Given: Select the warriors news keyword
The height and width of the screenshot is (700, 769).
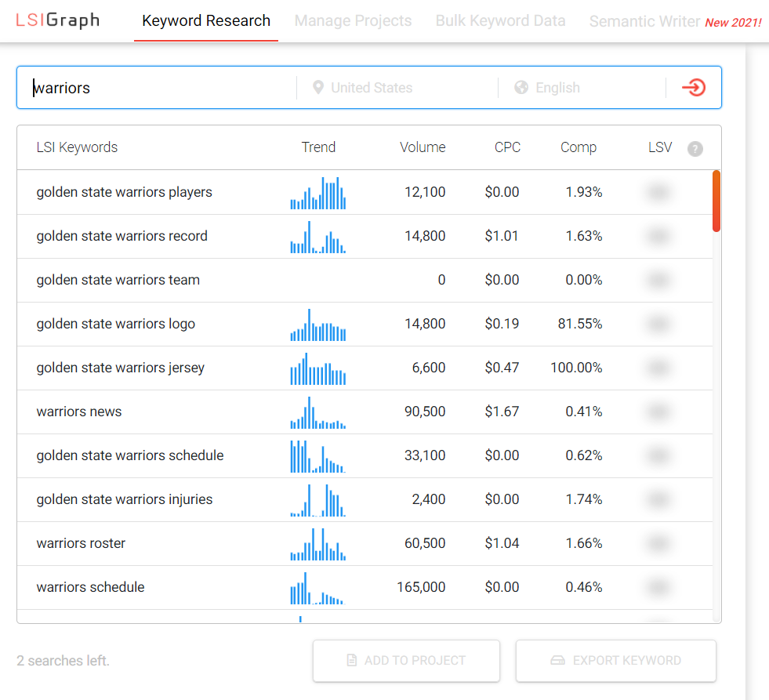Looking at the screenshot, I should point(78,412).
